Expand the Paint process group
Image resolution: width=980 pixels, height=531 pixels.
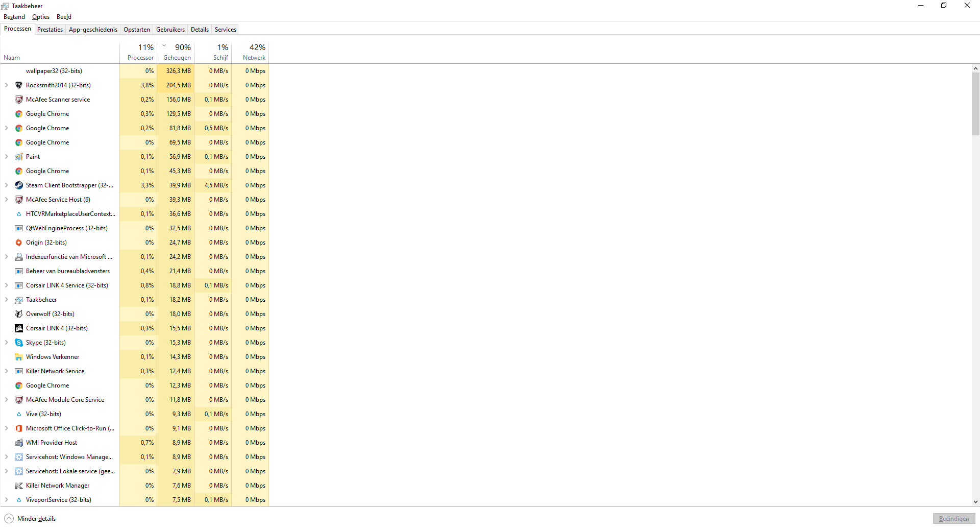click(6, 157)
